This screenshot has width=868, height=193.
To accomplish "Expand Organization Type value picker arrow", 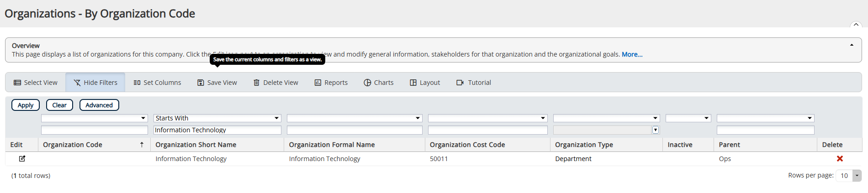I will pyautogui.click(x=656, y=130).
